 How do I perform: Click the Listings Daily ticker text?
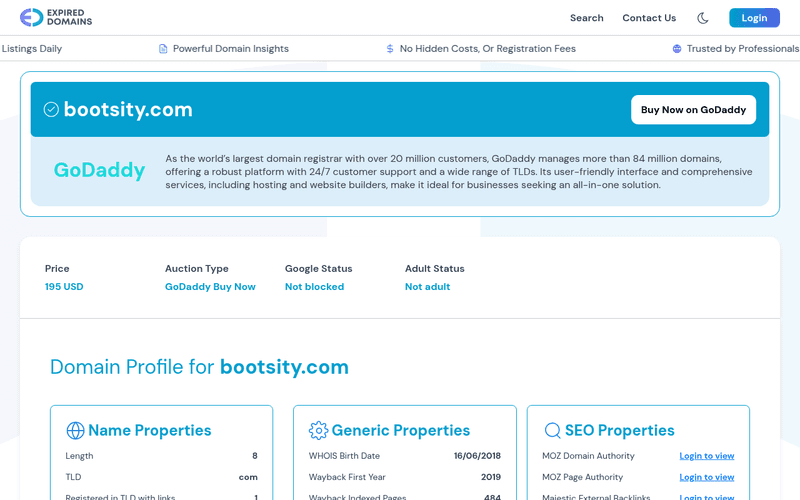coord(32,48)
